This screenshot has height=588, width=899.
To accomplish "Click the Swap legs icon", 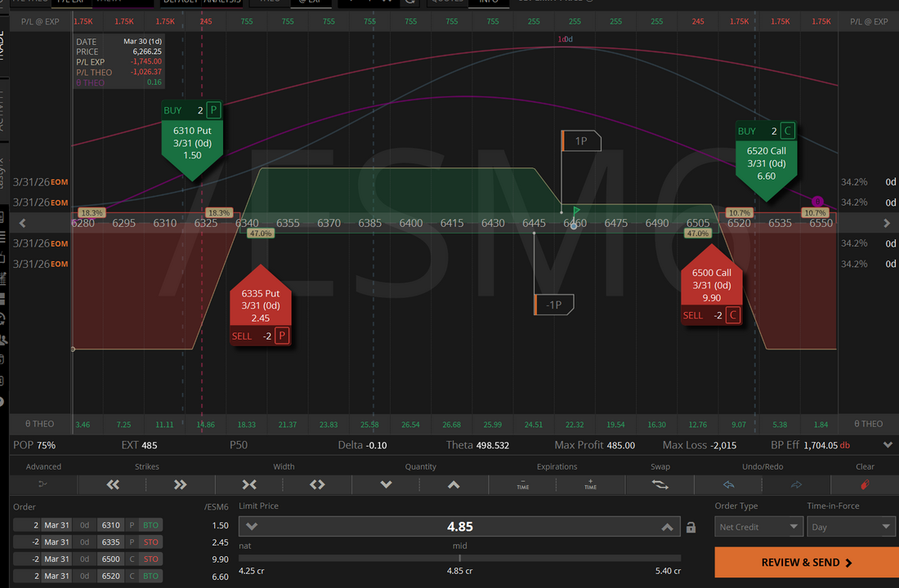I will pos(660,484).
